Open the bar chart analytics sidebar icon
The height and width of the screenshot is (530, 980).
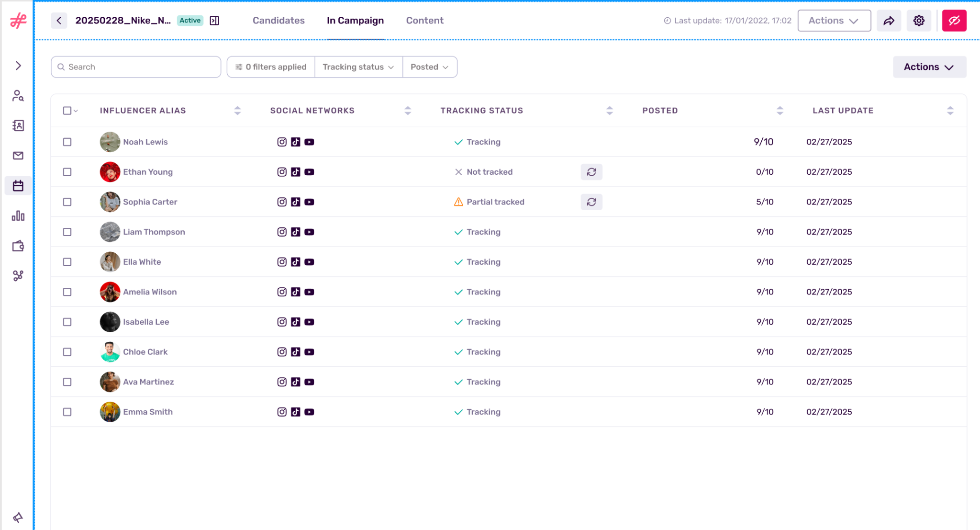click(x=18, y=216)
